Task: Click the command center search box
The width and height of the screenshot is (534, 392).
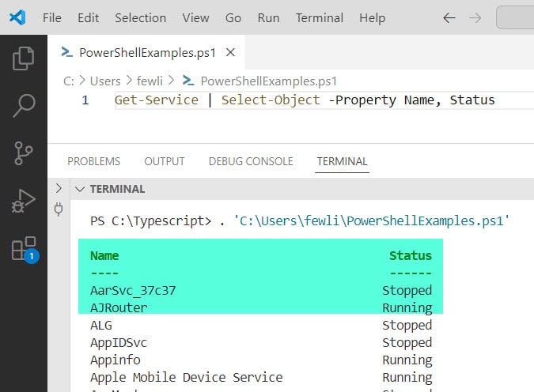Action: pos(515,17)
